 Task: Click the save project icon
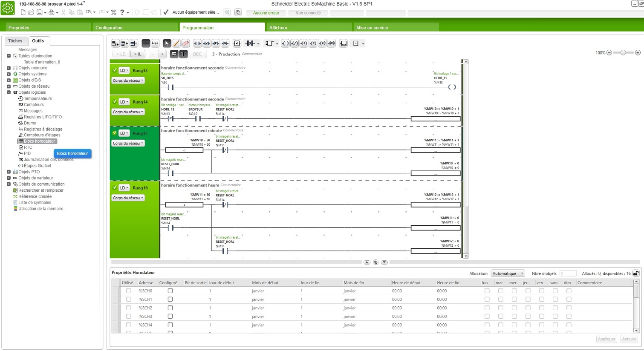(x=39, y=13)
